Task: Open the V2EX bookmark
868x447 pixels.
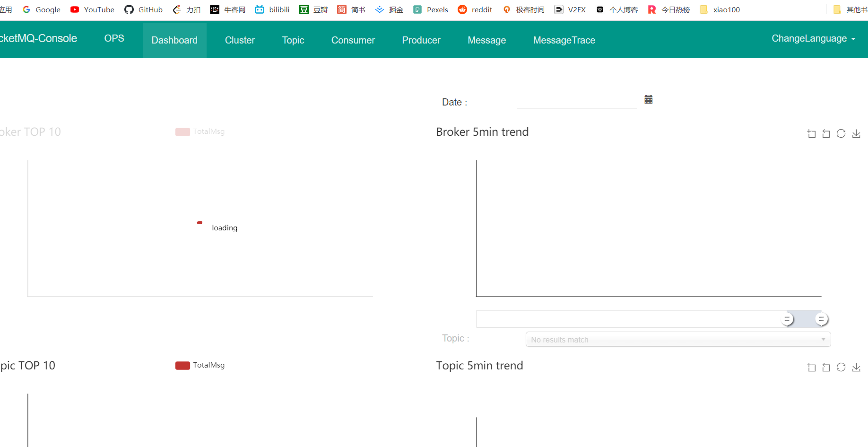Action: pos(570,9)
